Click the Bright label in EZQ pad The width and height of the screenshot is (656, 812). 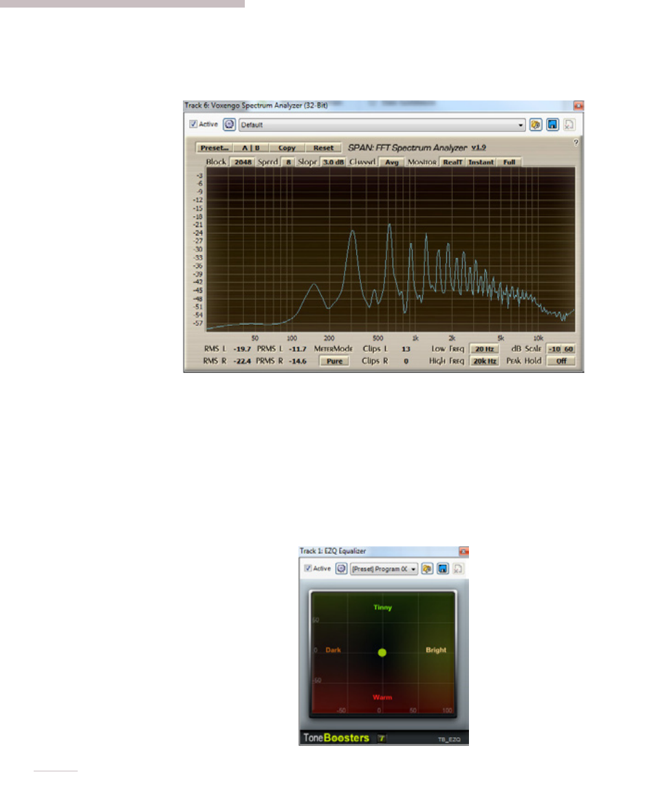pyautogui.click(x=435, y=650)
